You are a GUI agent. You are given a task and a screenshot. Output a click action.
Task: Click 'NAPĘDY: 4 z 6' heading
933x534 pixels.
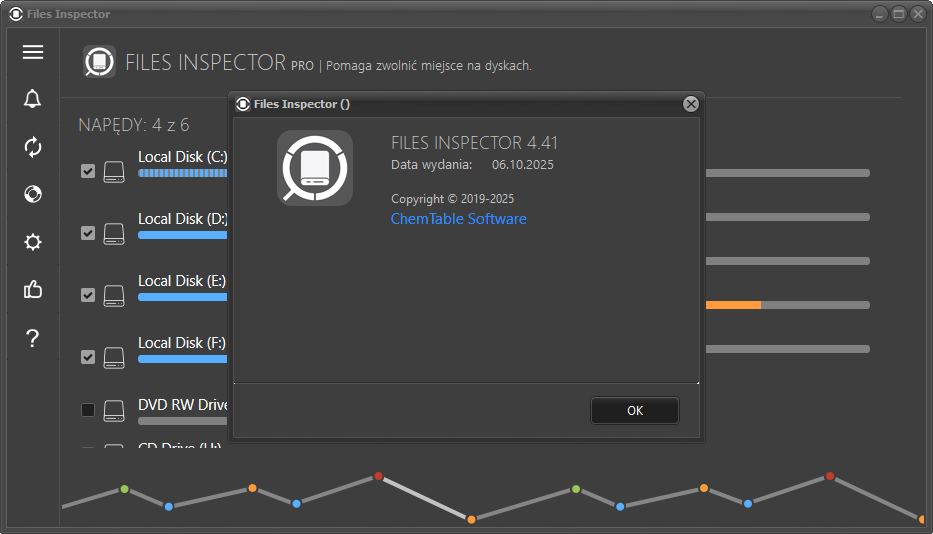pos(134,125)
